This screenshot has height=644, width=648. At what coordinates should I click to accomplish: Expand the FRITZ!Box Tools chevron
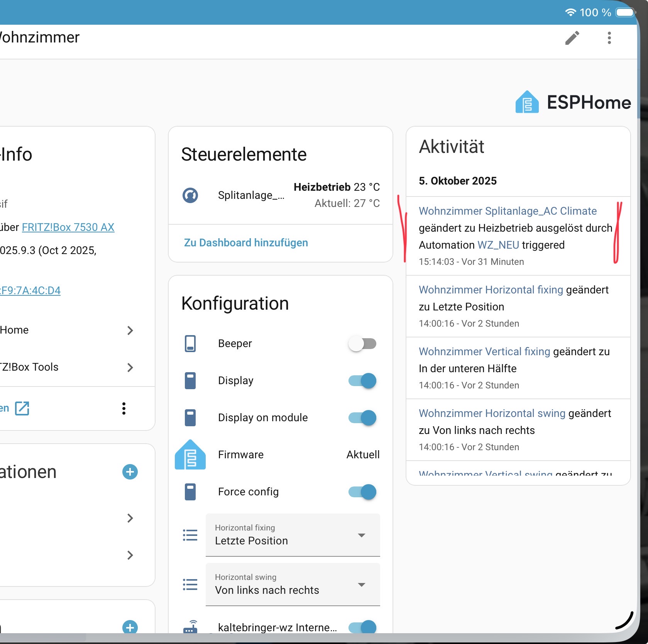[130, 367]
